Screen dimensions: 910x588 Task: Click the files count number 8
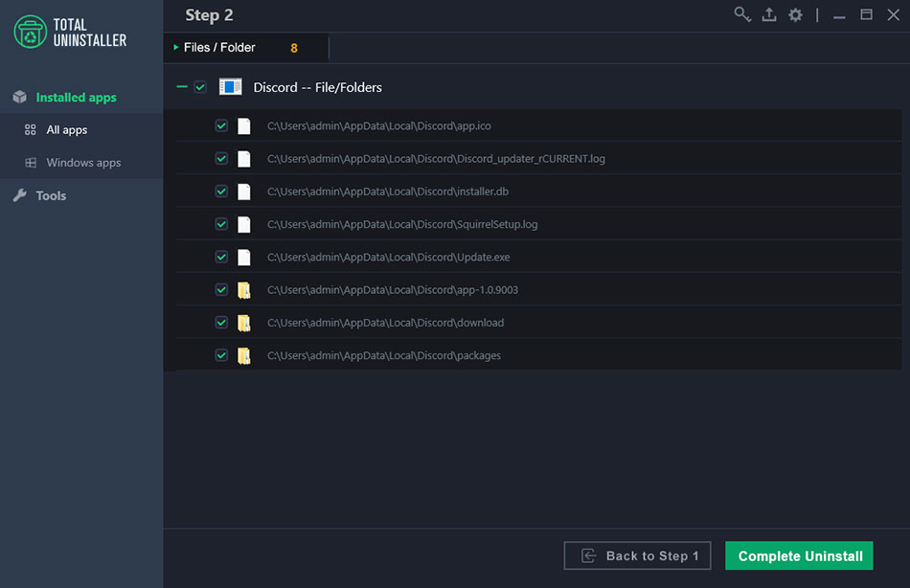294,48
